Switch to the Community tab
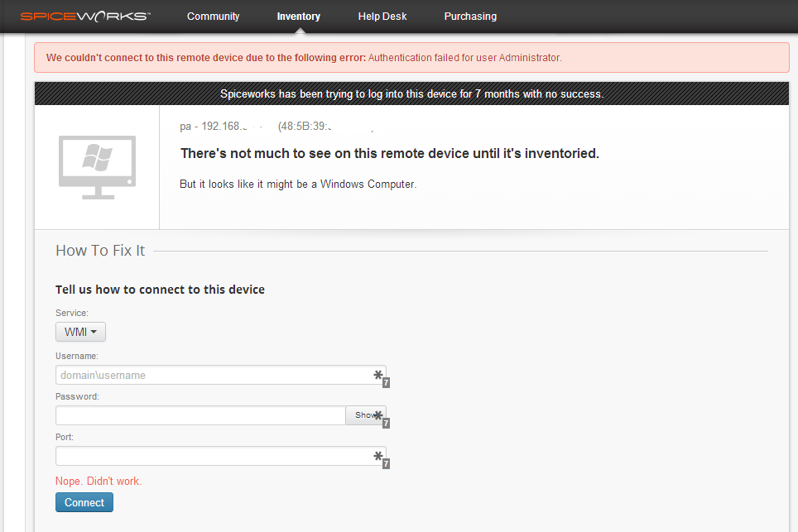This screenshot has height=532, width=798. [x=213, y=16]
